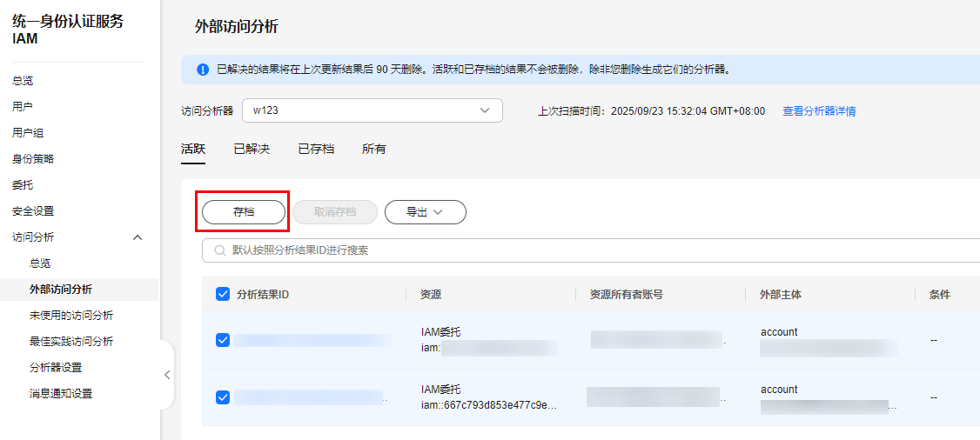980x440 pixels.
Task: Open the first analysis result ID link
Action: 311,340
